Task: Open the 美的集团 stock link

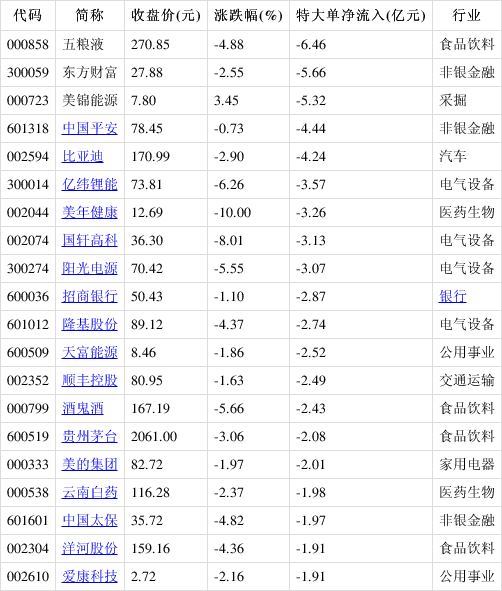Action: pyautogui.click(x=90, y=464)
